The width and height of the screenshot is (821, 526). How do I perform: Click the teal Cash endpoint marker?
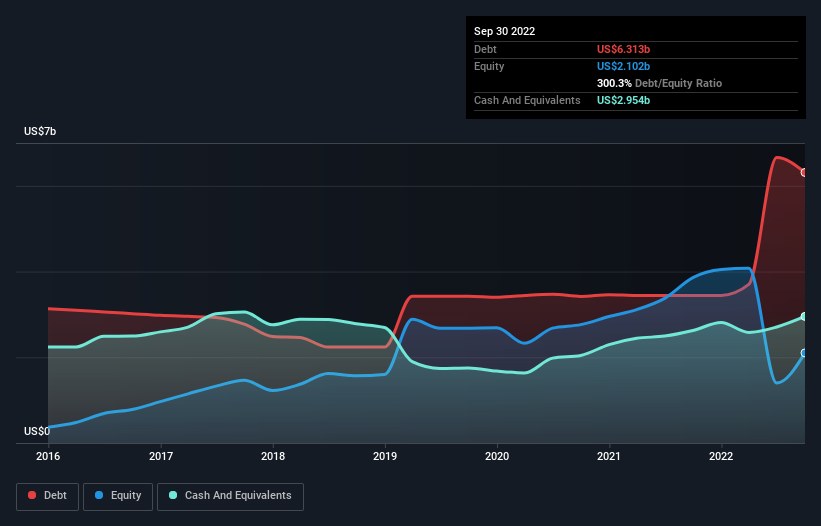point(804,317)
